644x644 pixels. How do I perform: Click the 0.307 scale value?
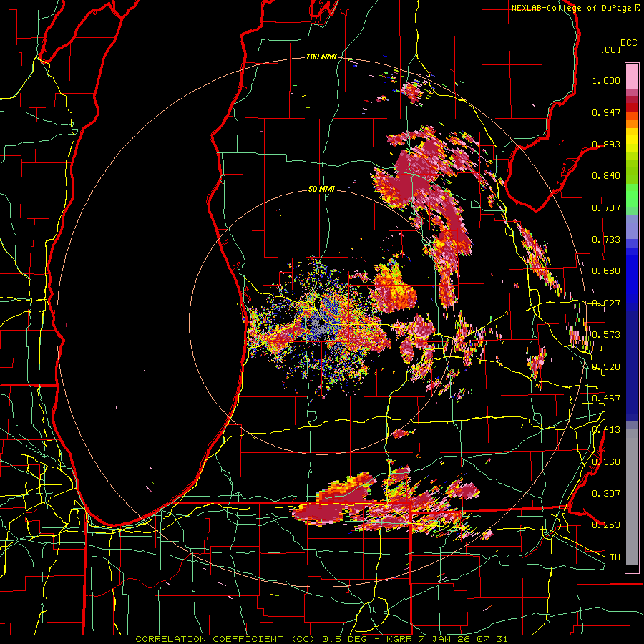click(x=606, y=494)
